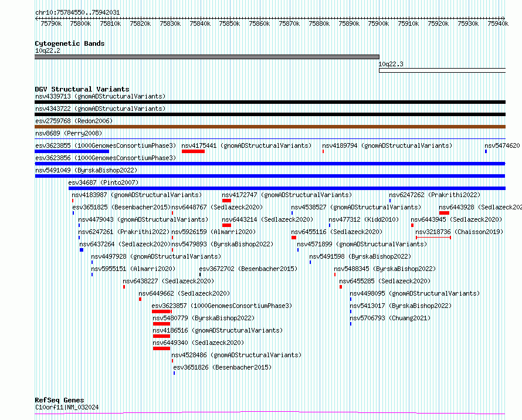The height and width of the screenshot is (420, 522).
Task: Select nsv6449662 (Sedlazeck2020) label
Action: [184, 294]
